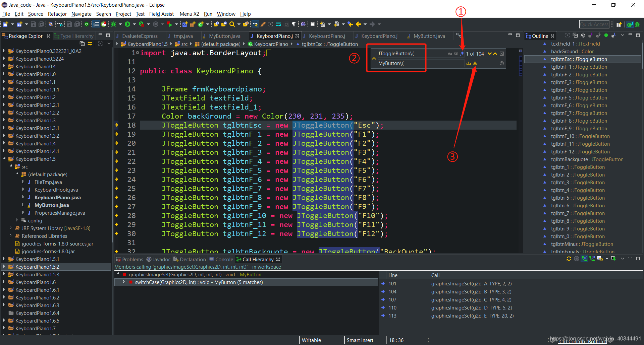This screenshot has height=345, width=644.
Task: Expand the KeyboardPiano1.5.1 project
Action: (x=4, y=259)
